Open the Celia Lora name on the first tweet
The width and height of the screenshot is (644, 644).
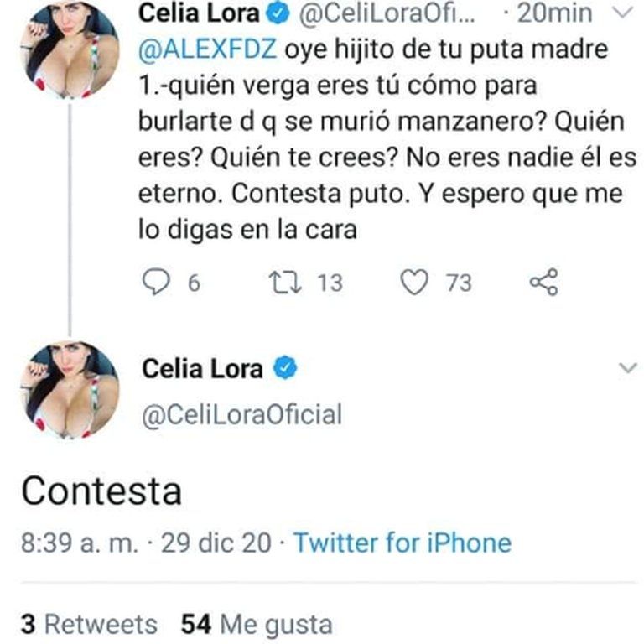pyautogui.click(x=200, y=14)
